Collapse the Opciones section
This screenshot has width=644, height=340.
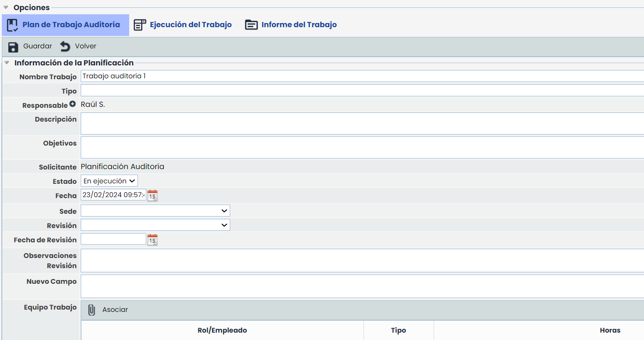(x=6, y=7)
